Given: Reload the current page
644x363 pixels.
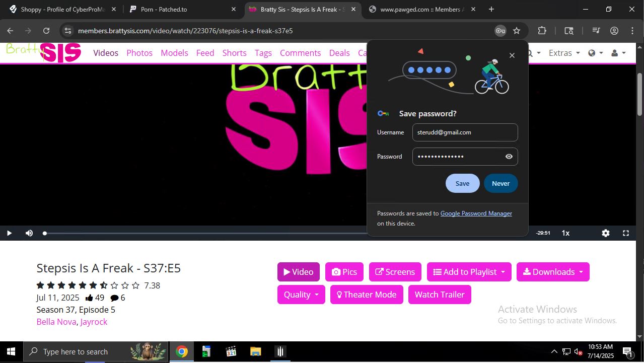Looking at the screenshot, I should pos(46,31).
